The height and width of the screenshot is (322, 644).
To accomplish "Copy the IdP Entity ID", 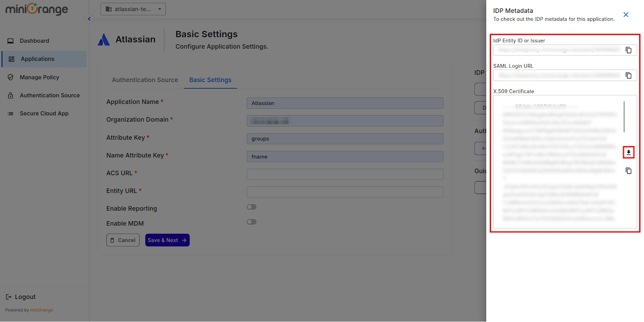I will point(628,50).
